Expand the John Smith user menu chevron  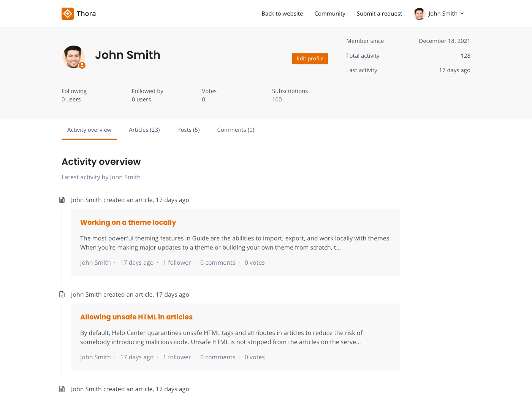click(462, 14)
